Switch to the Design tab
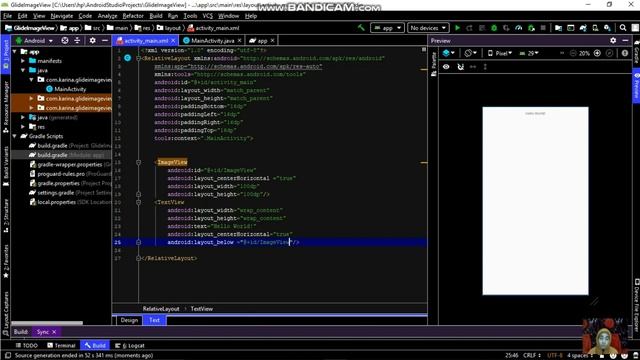The image size is (640, 360). point(129,320)
